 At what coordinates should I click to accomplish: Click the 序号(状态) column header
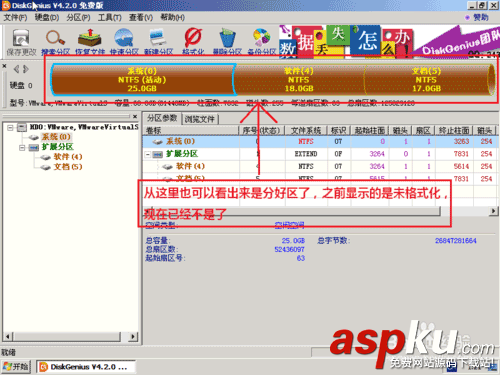click(261, 130)
